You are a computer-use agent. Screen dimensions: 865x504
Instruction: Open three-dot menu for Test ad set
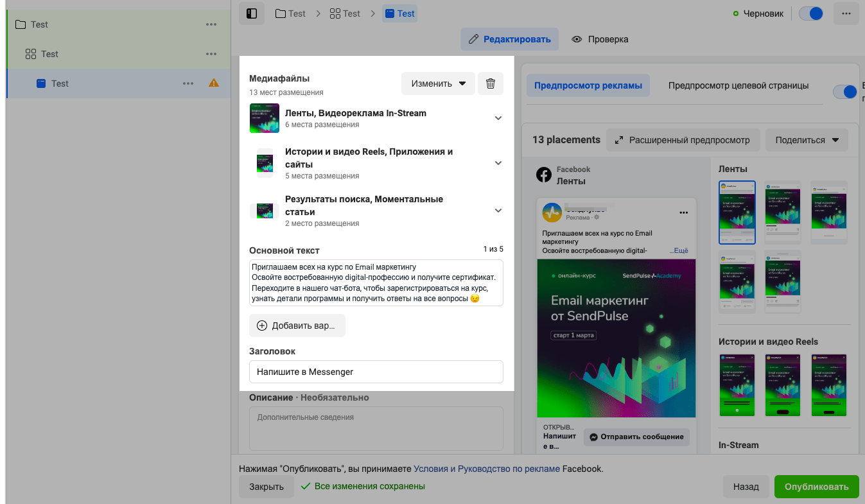point(211,54)
